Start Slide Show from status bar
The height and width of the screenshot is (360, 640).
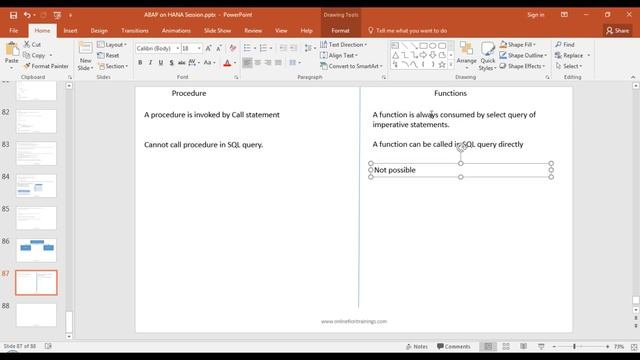point(541,346)
